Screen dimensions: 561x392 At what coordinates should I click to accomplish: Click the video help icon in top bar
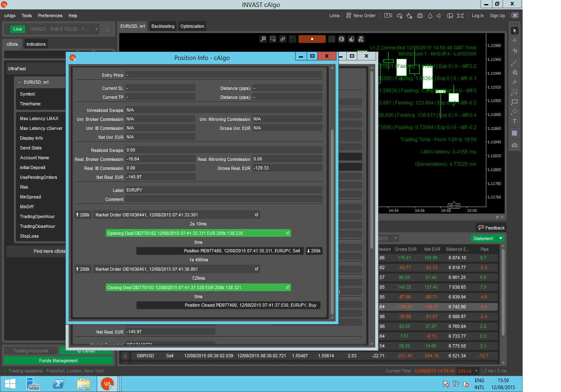[x=388, y=16]
